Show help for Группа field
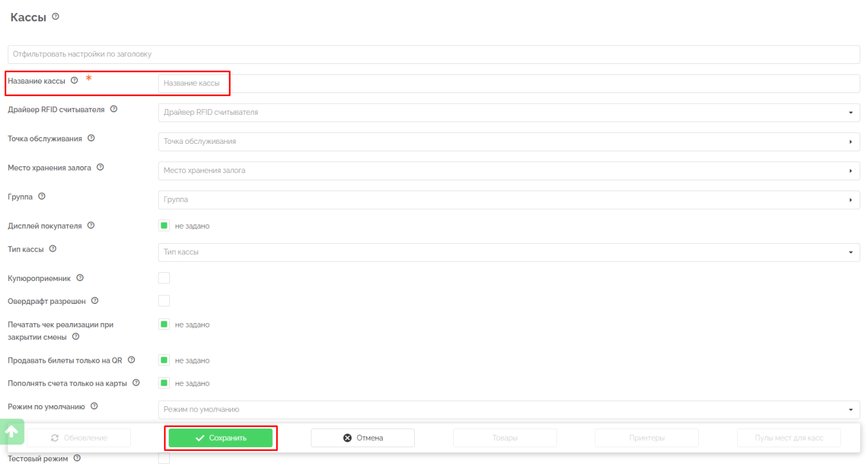Image resolution: width=868 pixels, height=467 pixels. 42,197
